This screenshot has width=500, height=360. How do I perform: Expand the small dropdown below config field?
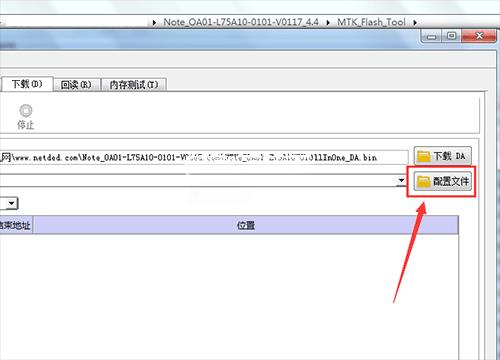pos(12,203)
